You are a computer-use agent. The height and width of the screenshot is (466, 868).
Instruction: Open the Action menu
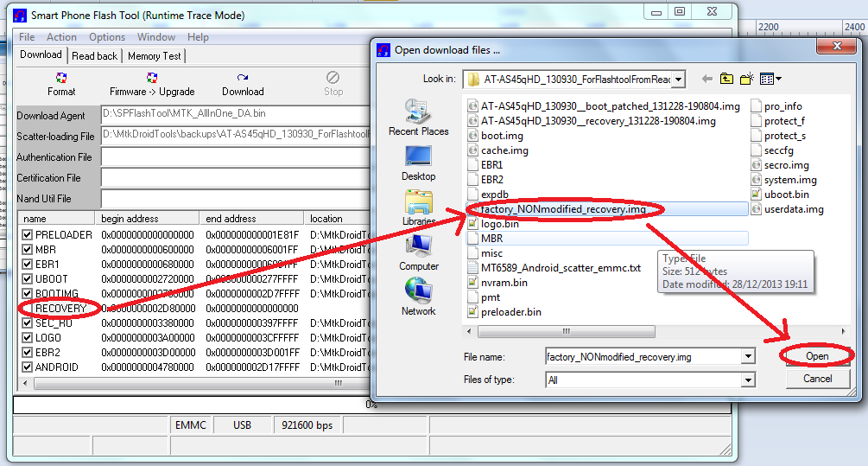(x=61, y=37)
